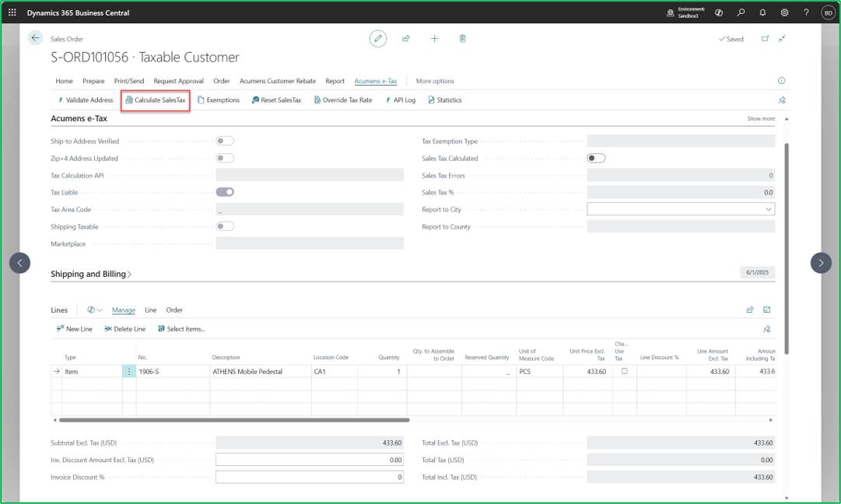The height and width of the screenshot is (504, 841).
Task: Open the help question mark
Action: 806,12
